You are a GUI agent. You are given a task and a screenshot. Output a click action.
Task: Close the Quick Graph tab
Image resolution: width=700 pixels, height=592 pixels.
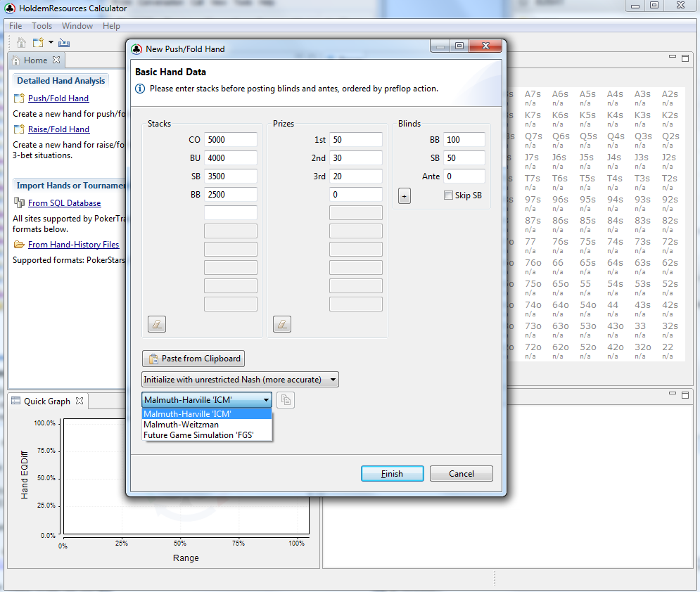[79, 401]
